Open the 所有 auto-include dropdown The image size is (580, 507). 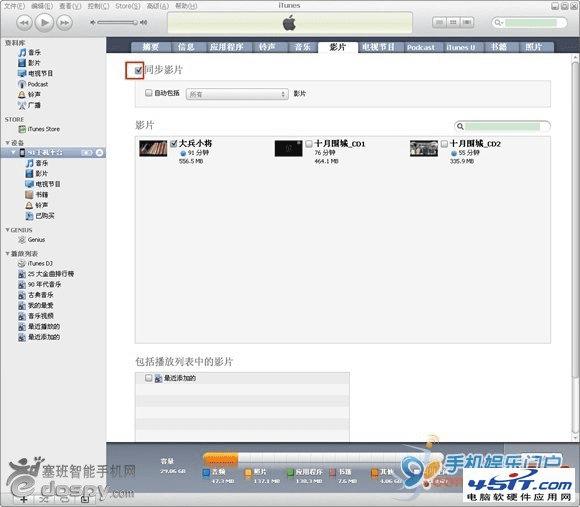(237, 94)
